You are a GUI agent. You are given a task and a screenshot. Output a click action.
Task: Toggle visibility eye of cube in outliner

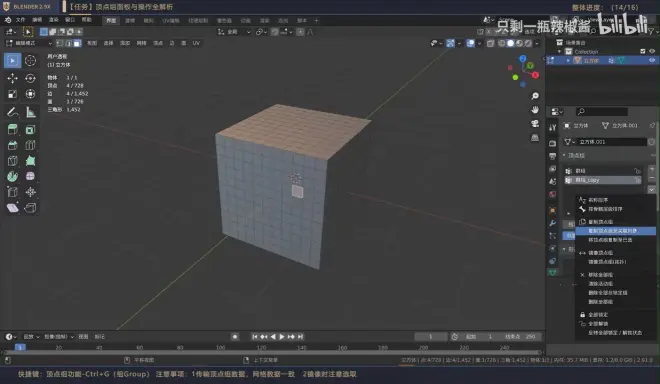click(x=652, y=60)
